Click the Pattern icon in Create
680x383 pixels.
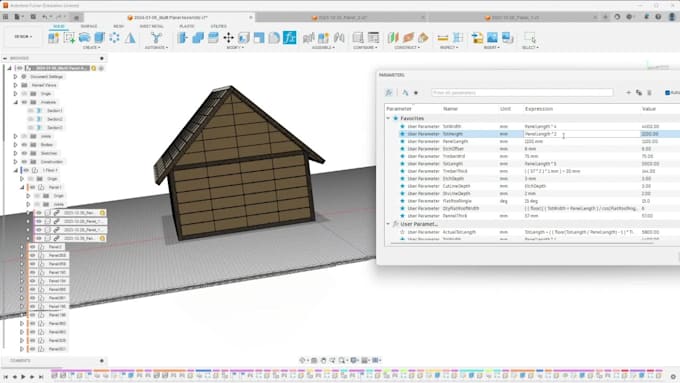(114, 38)
